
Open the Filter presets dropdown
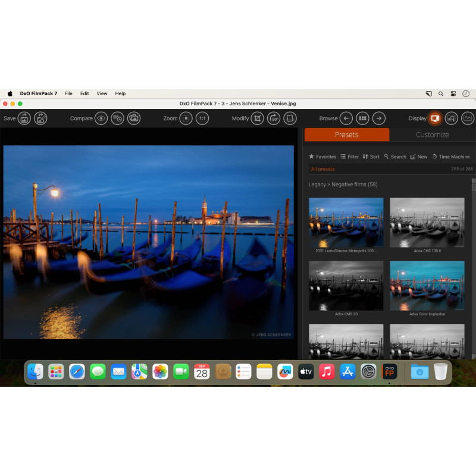pyautogui.click(x=349, y=156)
